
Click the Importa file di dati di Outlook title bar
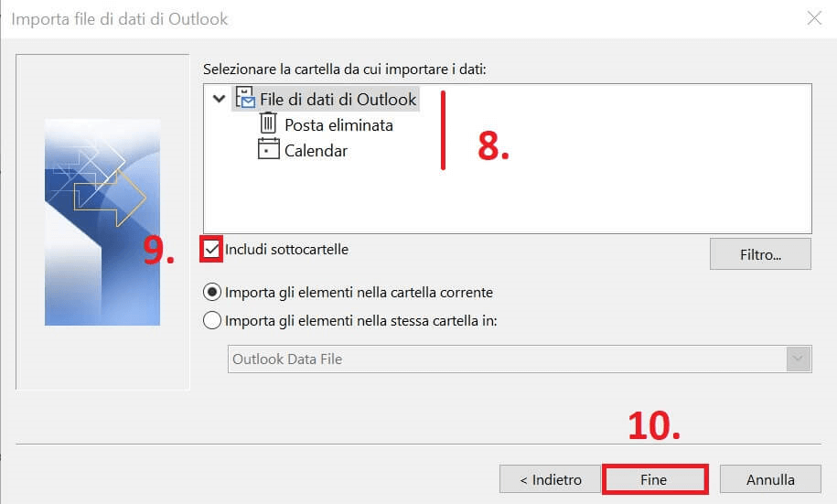coord(366,18)
